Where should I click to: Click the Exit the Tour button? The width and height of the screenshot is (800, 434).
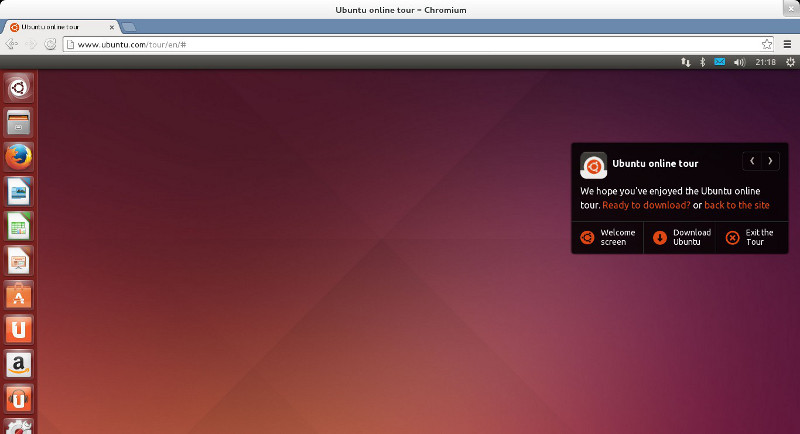(752, 237)
